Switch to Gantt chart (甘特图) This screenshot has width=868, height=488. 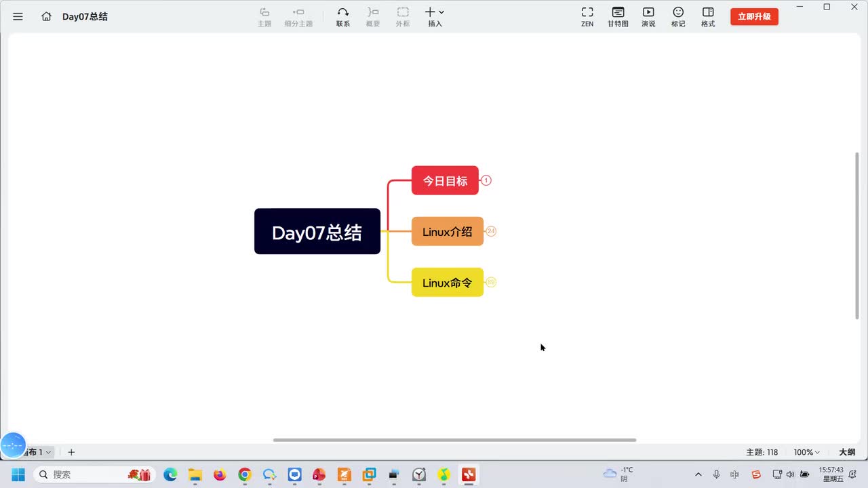[618, 17]
